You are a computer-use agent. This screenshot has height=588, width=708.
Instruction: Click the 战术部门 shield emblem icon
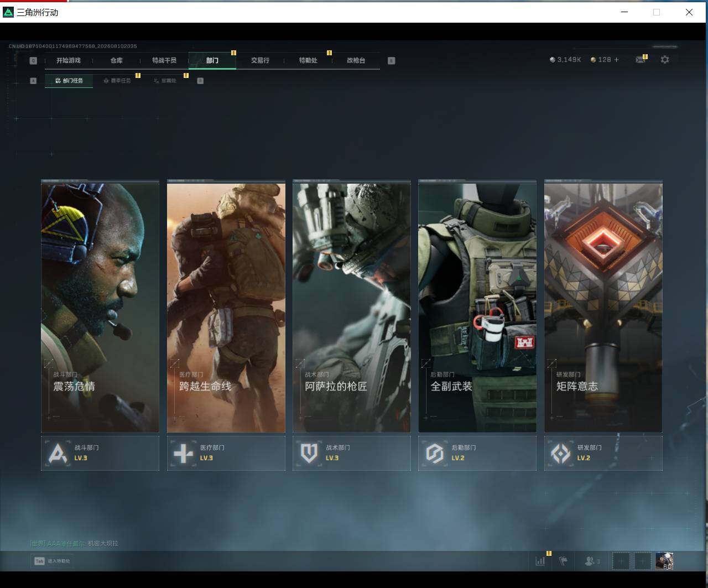tap(309, 454)
